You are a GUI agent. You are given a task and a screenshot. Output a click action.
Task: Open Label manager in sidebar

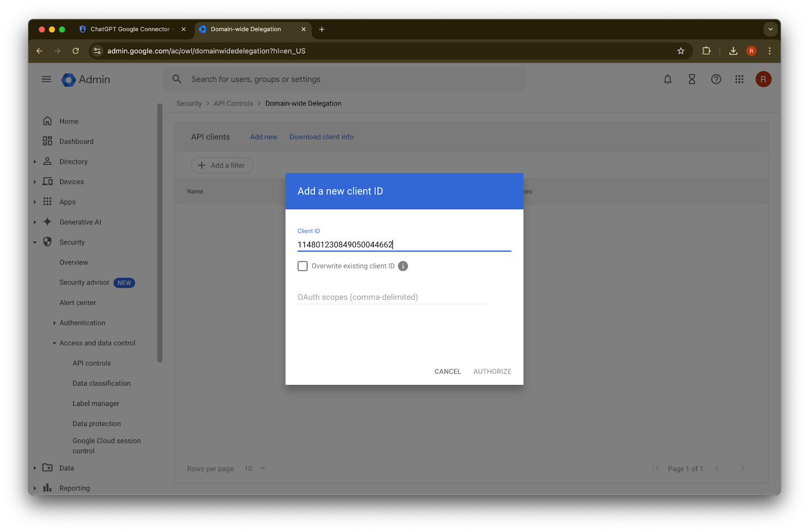click(x=96, y=404)
